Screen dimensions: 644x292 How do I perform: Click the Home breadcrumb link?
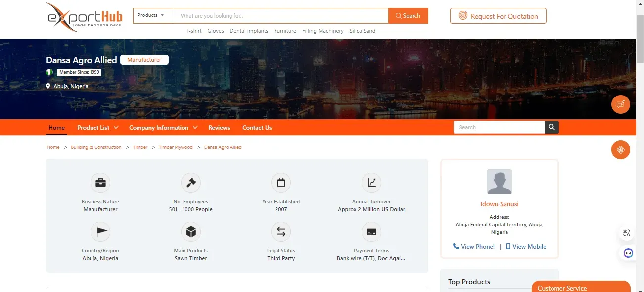coord(53,147)
